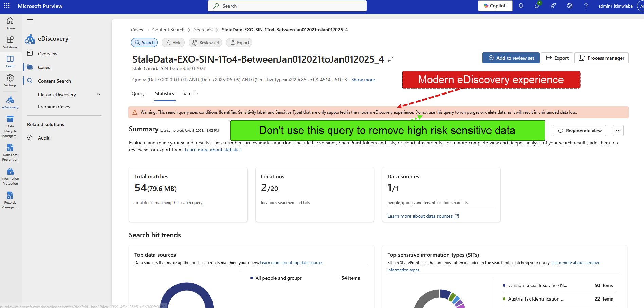Open Learn in the left rail
This screenshot has width=644, height=308.
10,62
